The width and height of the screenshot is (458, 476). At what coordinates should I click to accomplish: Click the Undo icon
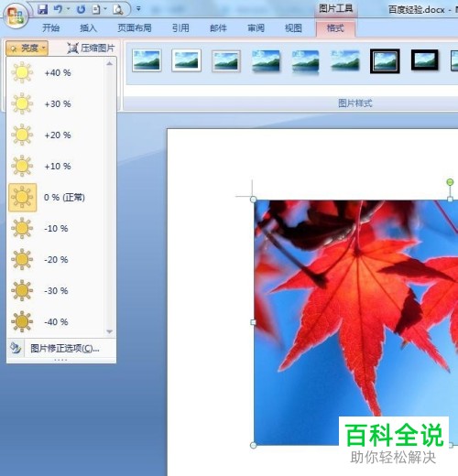click(x=58, y=9)
